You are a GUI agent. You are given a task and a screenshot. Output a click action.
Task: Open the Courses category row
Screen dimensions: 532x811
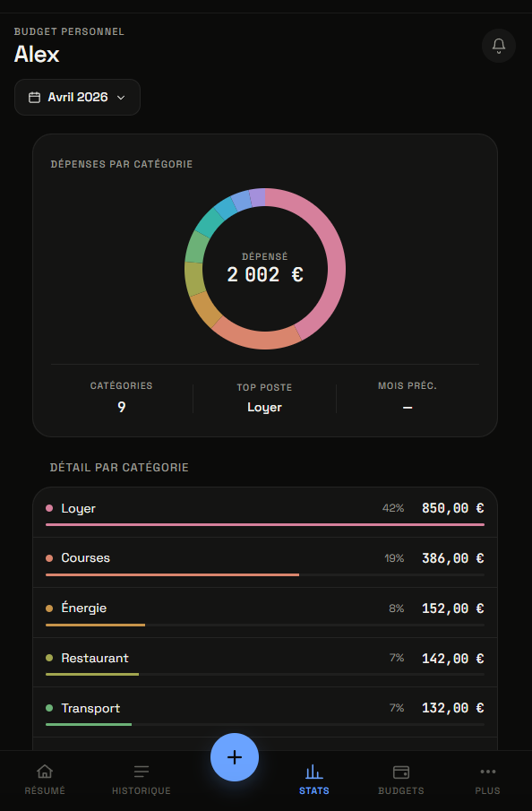coord(265,562)
